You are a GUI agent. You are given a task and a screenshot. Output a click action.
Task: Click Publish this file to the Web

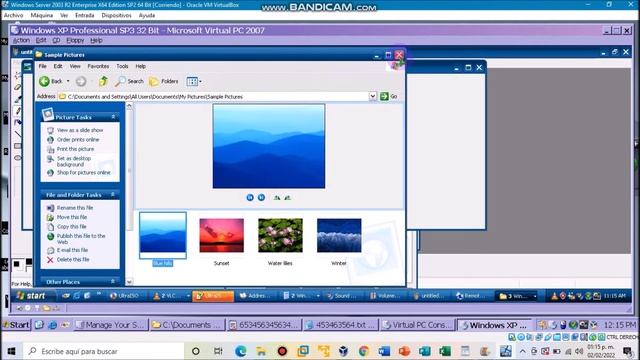pos(81,239)
